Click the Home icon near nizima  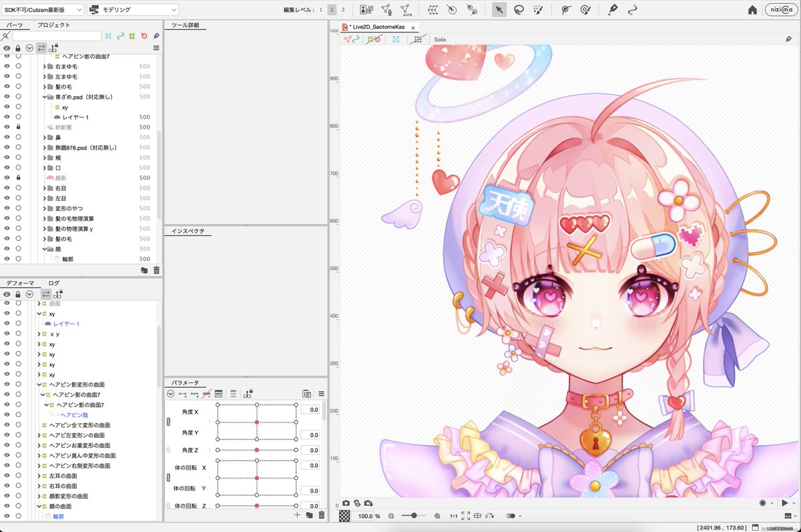(752, 9)
